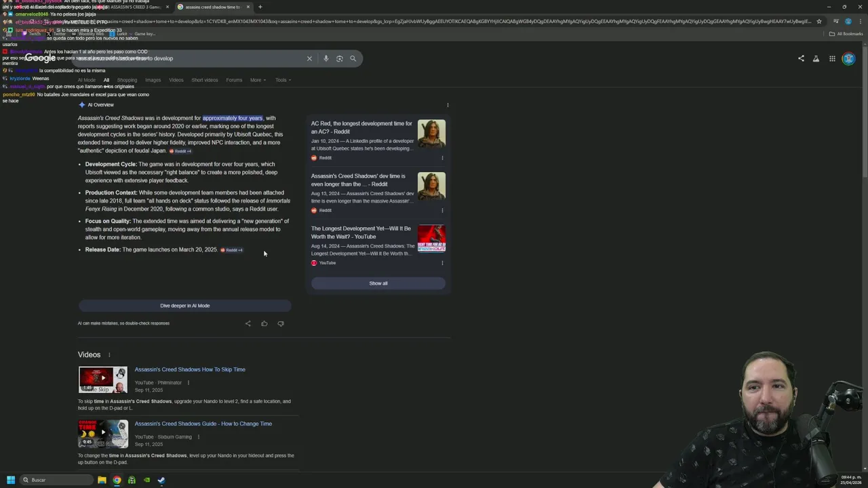Give thumbs down to AI Overview

pyautogui.click(x=281, y=323)
